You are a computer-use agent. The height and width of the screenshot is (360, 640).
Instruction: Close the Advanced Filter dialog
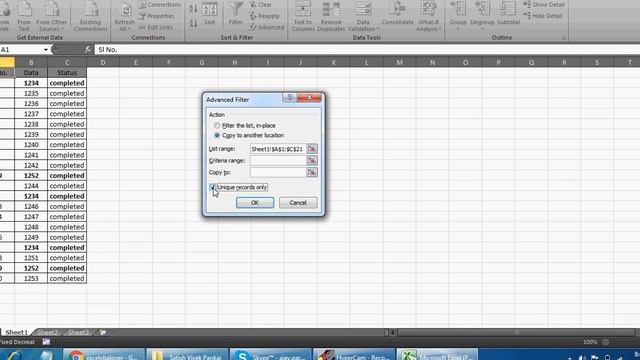point(309,98)
